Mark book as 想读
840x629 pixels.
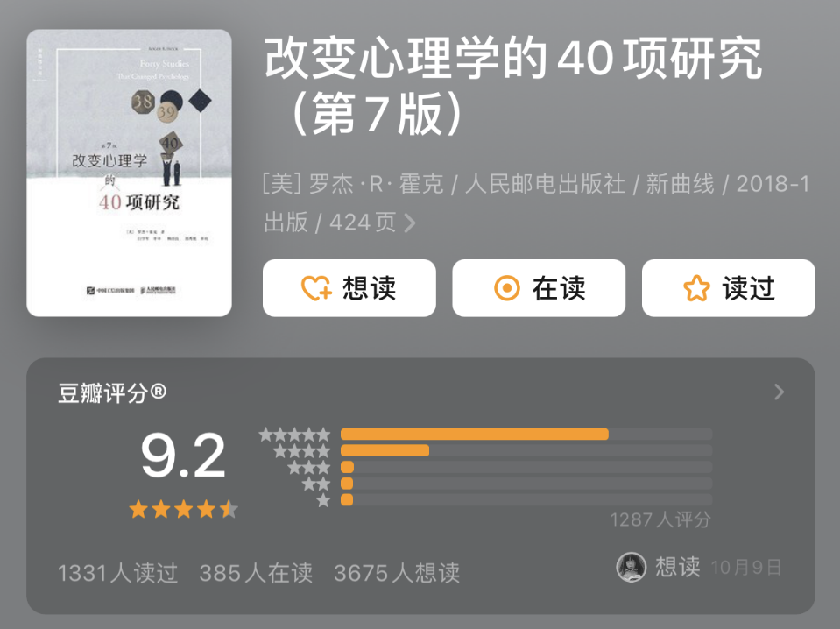point(349,288)
